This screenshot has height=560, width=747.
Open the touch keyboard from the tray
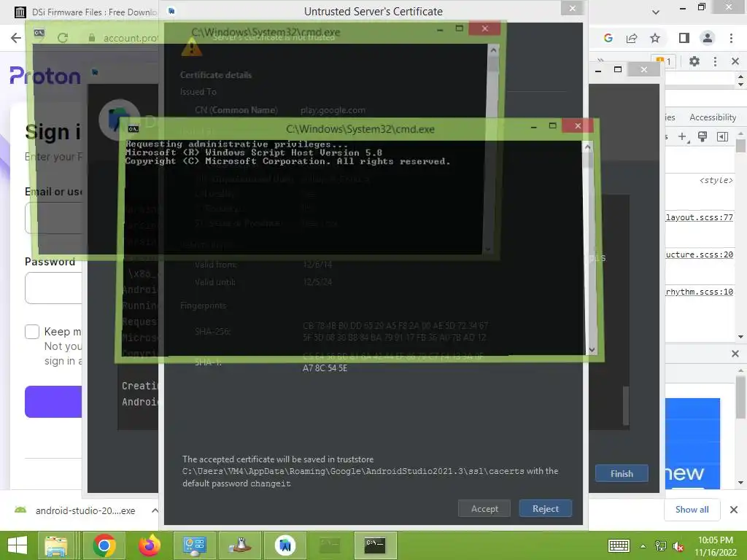(619, 545)
